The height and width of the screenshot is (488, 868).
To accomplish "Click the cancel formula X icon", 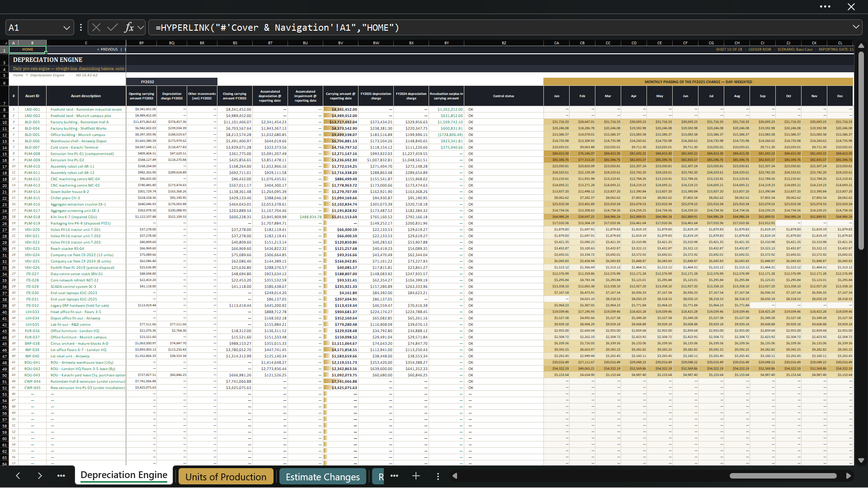I will [96, 28].
